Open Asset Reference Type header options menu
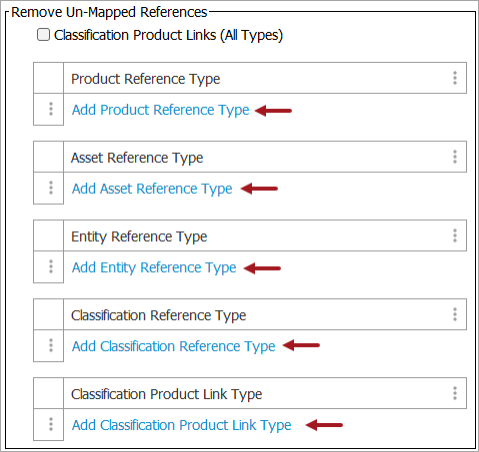This screenshot has width=479, height=452. pos(455,157)
